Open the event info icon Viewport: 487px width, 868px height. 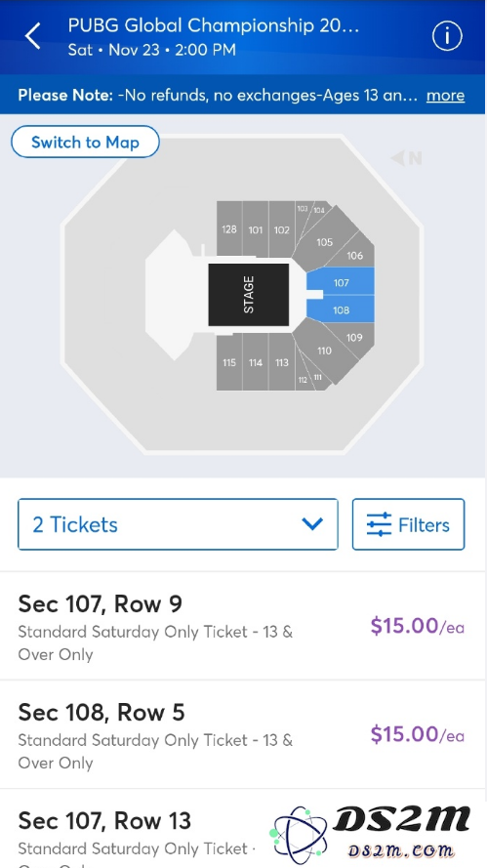447,36
